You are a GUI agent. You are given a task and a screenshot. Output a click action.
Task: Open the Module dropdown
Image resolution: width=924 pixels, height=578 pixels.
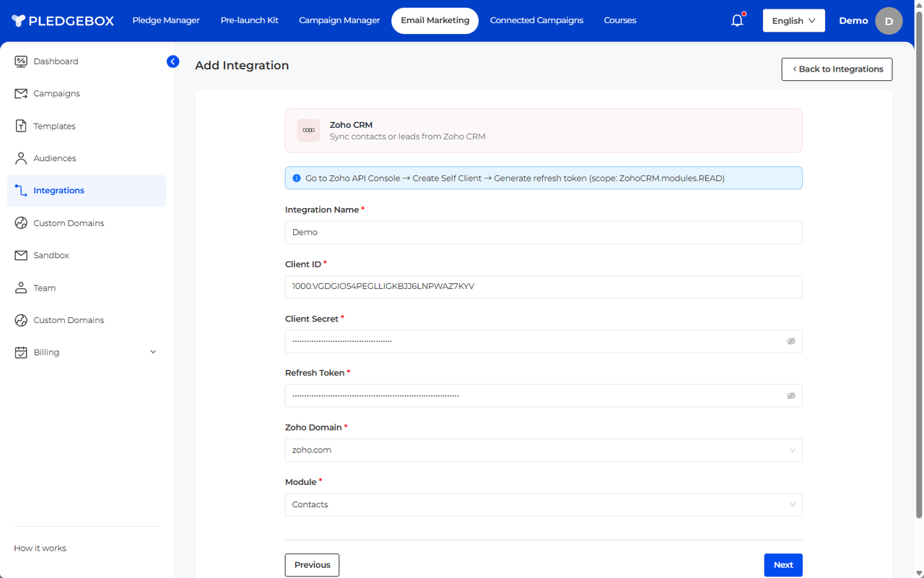pyautogui.click(x=543, y=504)
